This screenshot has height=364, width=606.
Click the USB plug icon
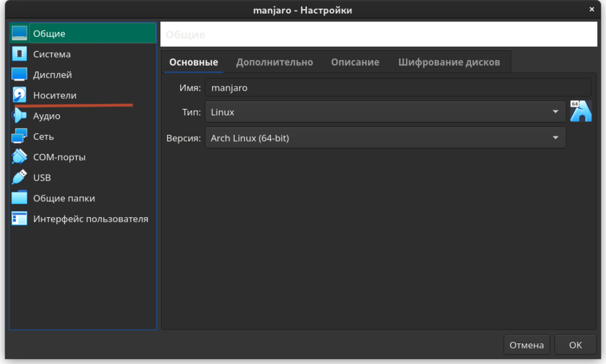[20, 177]
